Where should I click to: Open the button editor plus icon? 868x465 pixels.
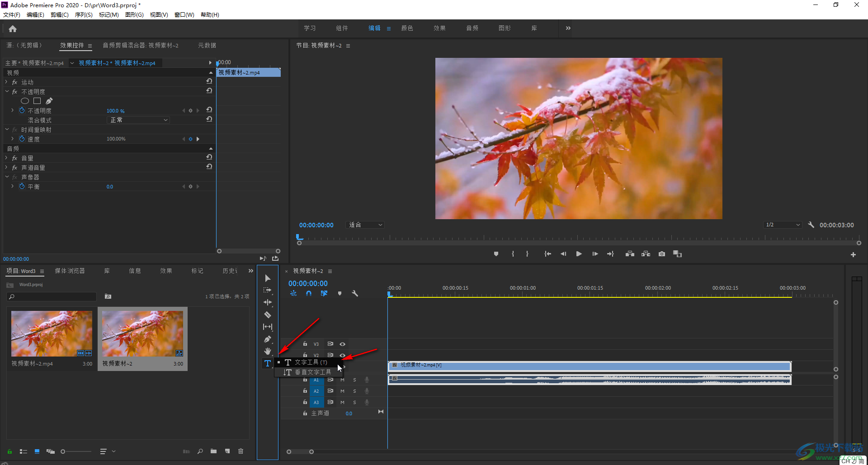[853, 255]
